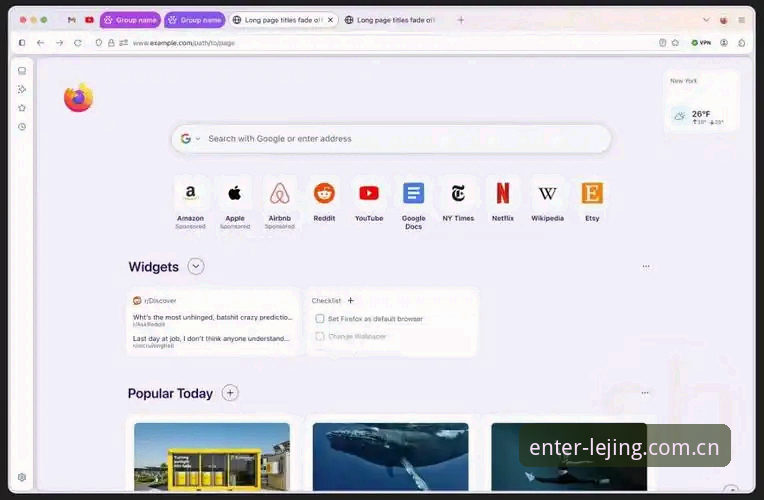The width and height of the screenshot is (764, 500).
Task: Add item with Checklist plus button
Action: 350,301
